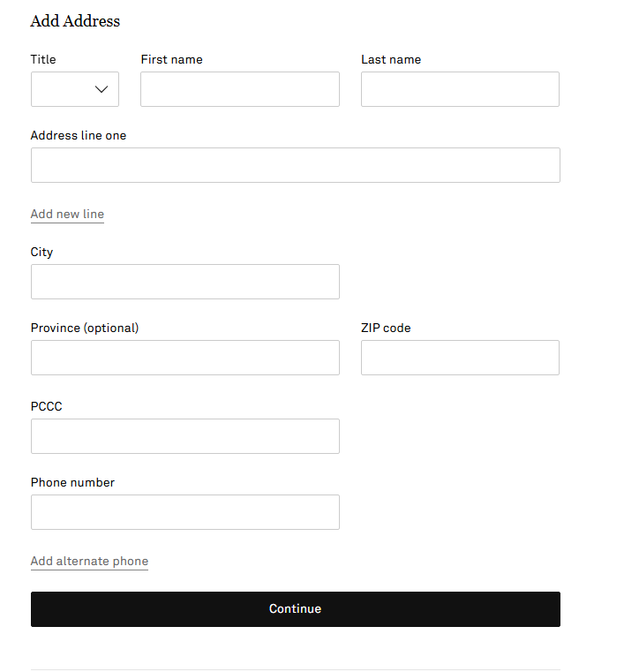
Task: Click the ZIP code label text
Action: (386, 328)
